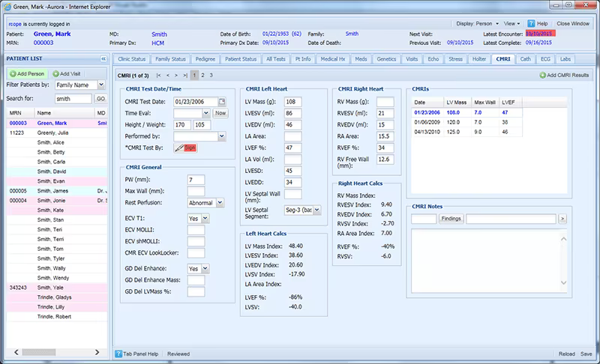The image size is (600, 364).
Task: Click the rcope user link
Action: tap(15, 24)
